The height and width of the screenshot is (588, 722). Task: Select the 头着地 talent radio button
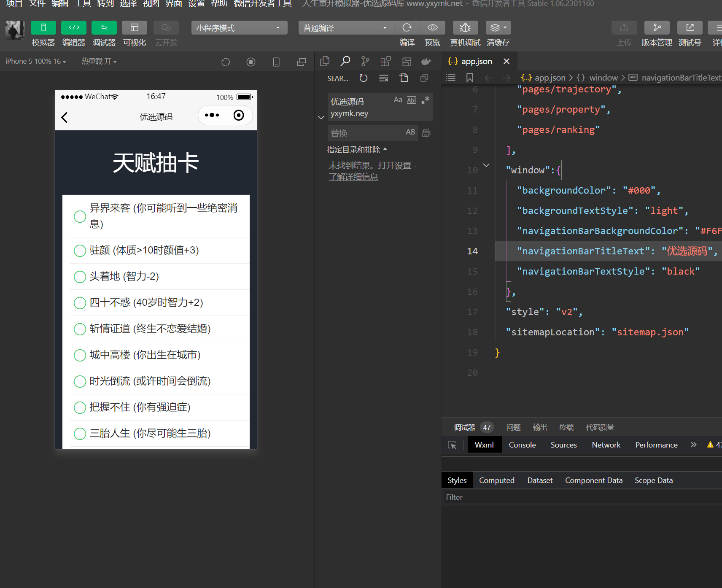[x=80, y=277]
